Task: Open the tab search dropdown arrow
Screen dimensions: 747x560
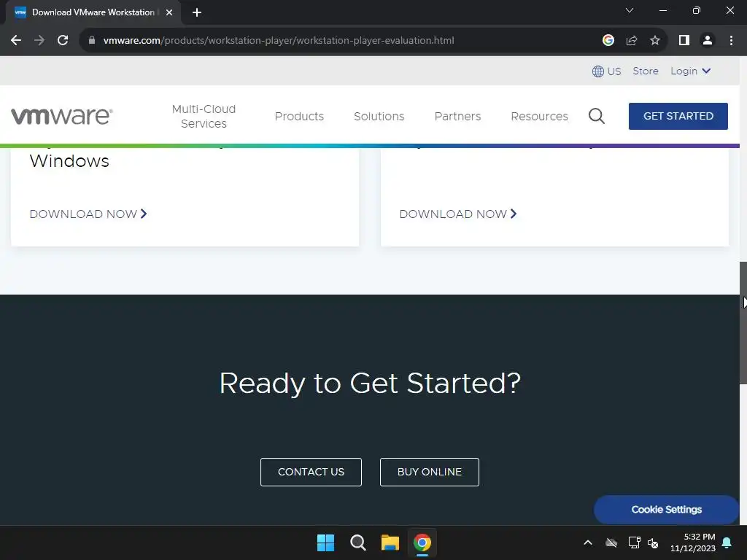Action: 630,10
